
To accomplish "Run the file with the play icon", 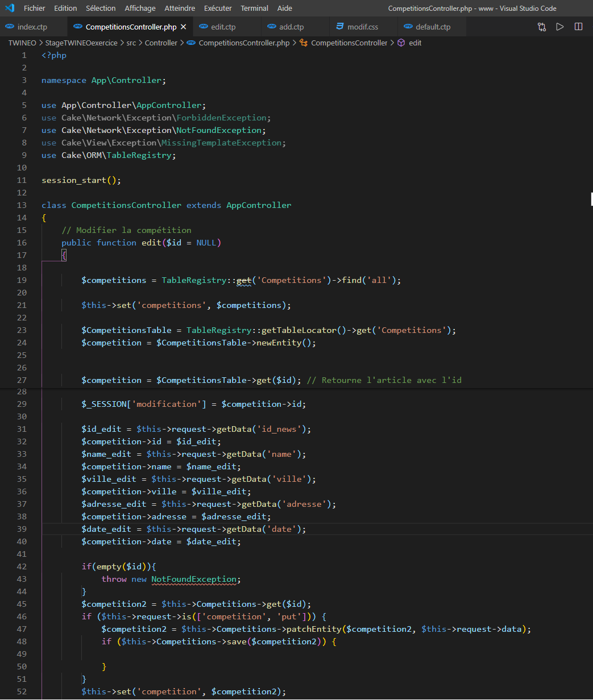I will pyautogui.click(x=560, y=27).
